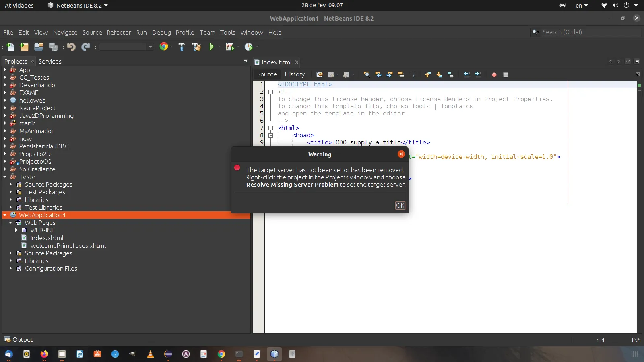Image resolution: width=644 pixels, height=362 pixels.
Task: Click the Profile Project icon
Action: click(x=249, y=47)
